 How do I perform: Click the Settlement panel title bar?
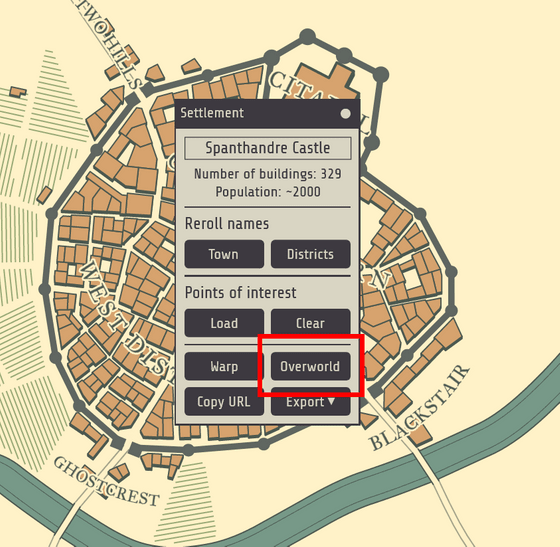click(x=268, y=114)
